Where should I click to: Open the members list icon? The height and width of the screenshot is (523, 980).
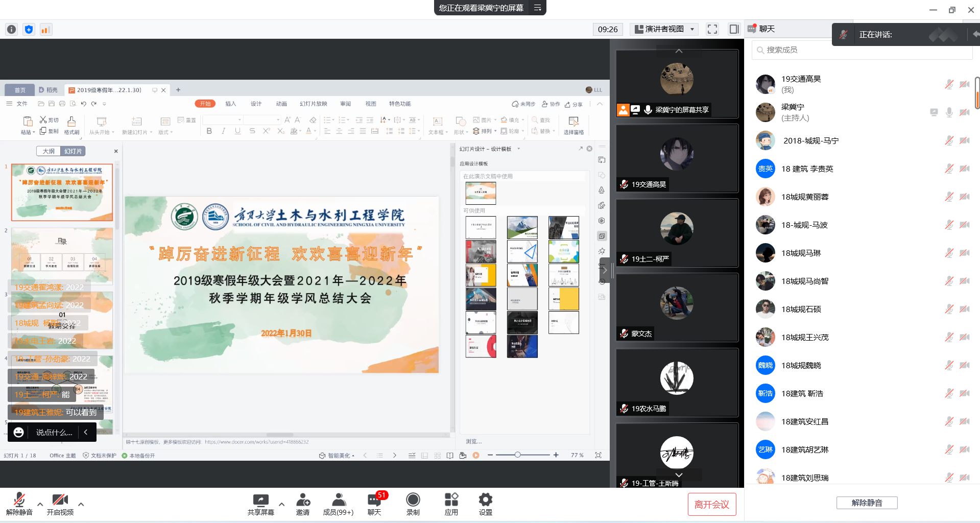pyautogui.click(x=338, y=501)
